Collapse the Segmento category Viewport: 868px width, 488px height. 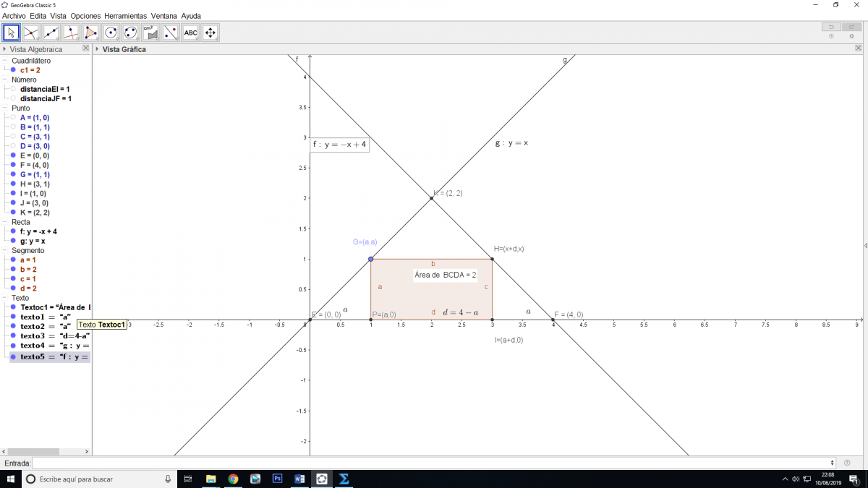point(5,250)
